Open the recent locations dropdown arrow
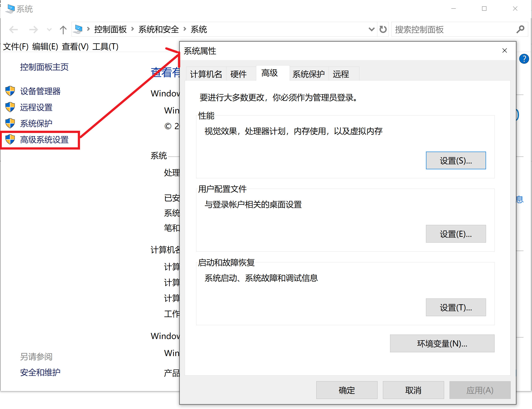The image size is (532, 409). 49,30
